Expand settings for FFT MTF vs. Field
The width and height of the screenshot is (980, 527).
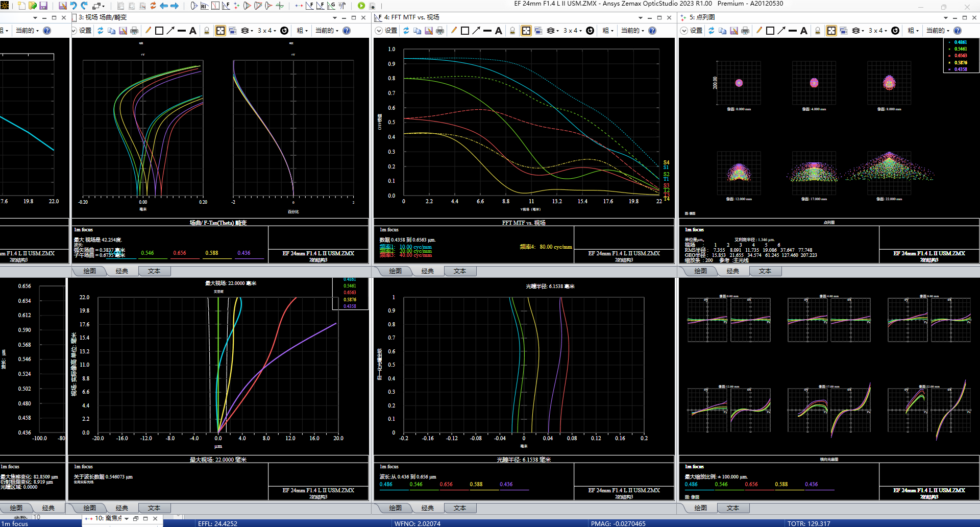tap(379, 31)
